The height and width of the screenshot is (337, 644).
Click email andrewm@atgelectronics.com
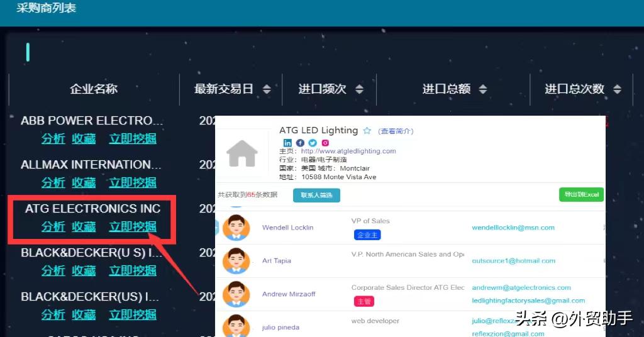[521, 287]
